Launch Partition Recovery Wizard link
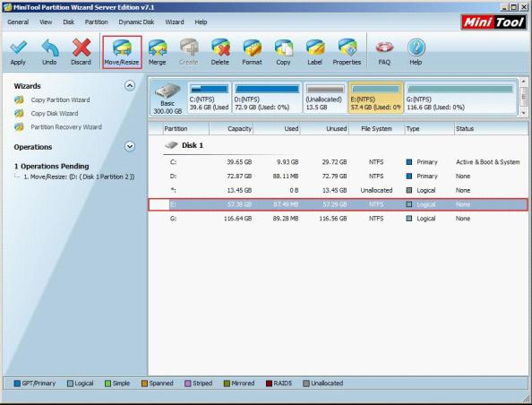This screenshot has width=532, height=405. [x=66, y=127]
